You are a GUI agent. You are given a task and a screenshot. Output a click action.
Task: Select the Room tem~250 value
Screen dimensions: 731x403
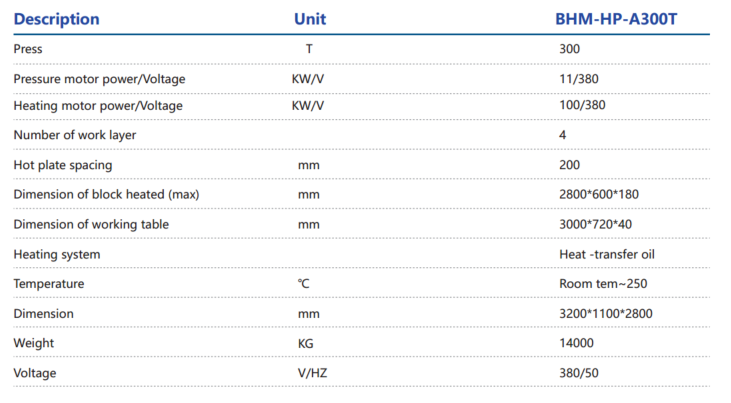coord(603,284)
